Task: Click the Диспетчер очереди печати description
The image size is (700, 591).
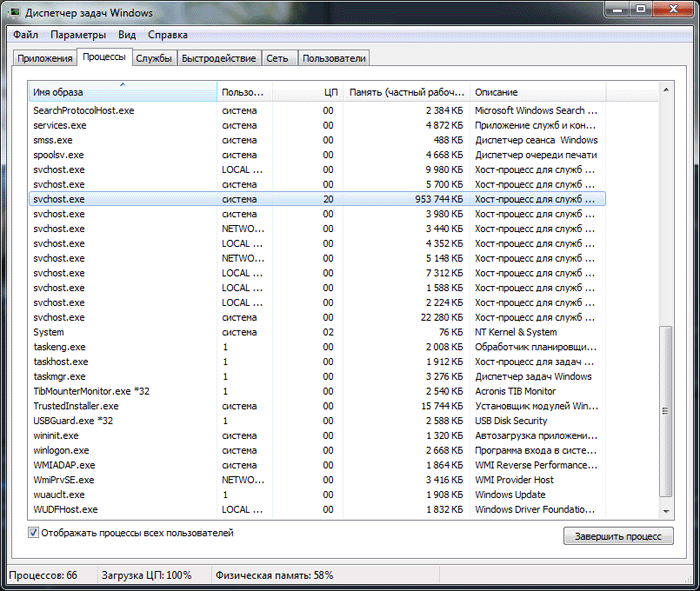Action: click(x=536, y=155)
